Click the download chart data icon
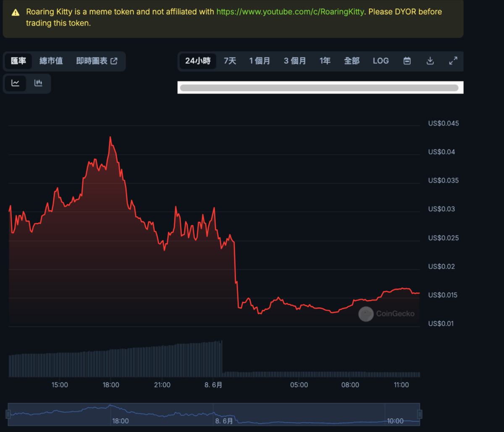 pyautogui.click(x=430, y=61)
